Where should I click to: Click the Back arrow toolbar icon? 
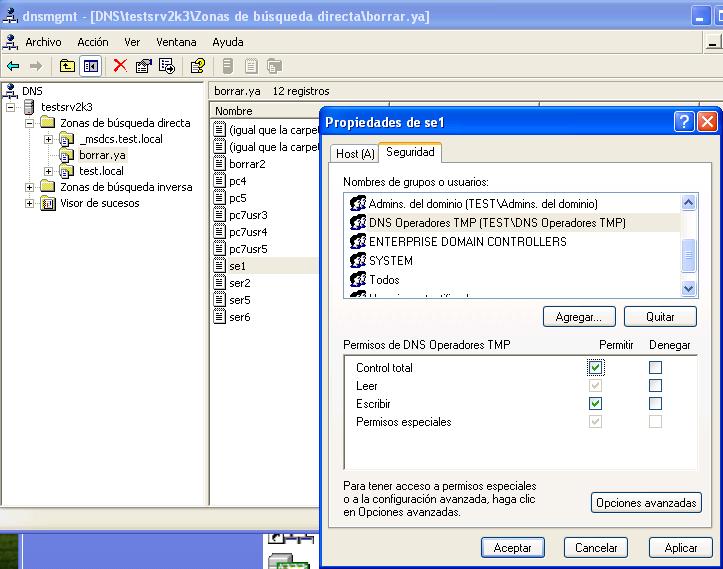coord(13,66)
